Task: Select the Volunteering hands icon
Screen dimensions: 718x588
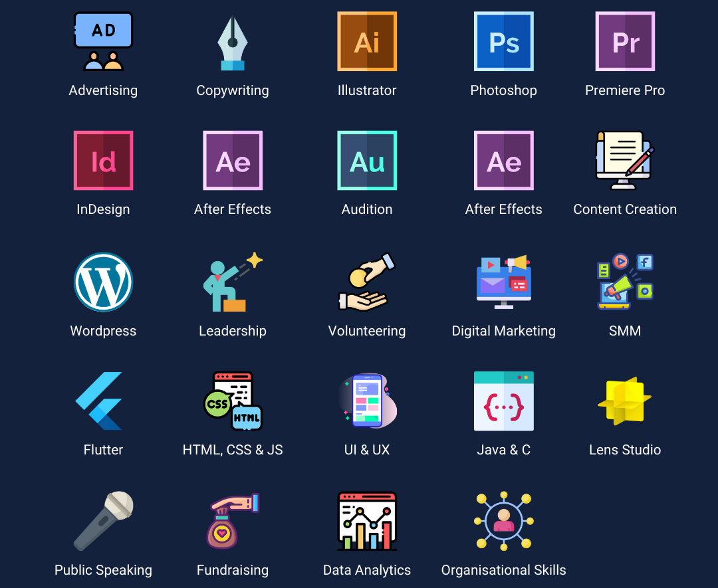Action: (x=366, y=282)
